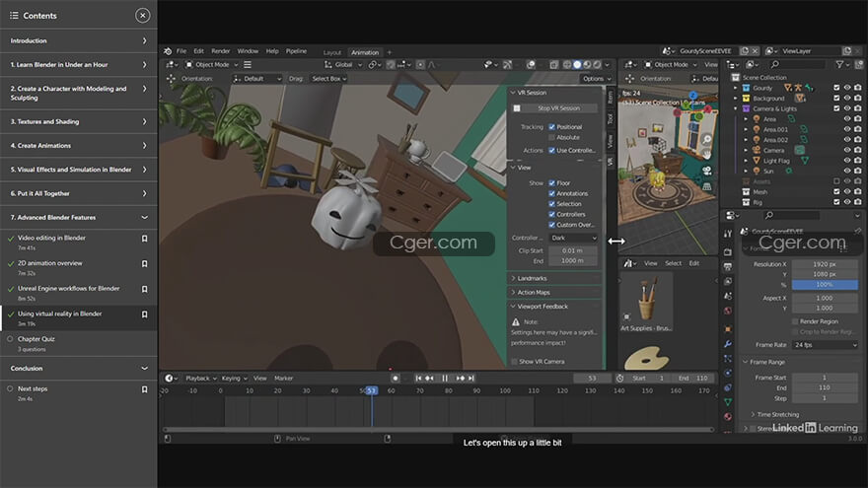Screen dimensions: 868x488
Task: Open the Physics properties tab icon
Action: click(x=728, y=373)
